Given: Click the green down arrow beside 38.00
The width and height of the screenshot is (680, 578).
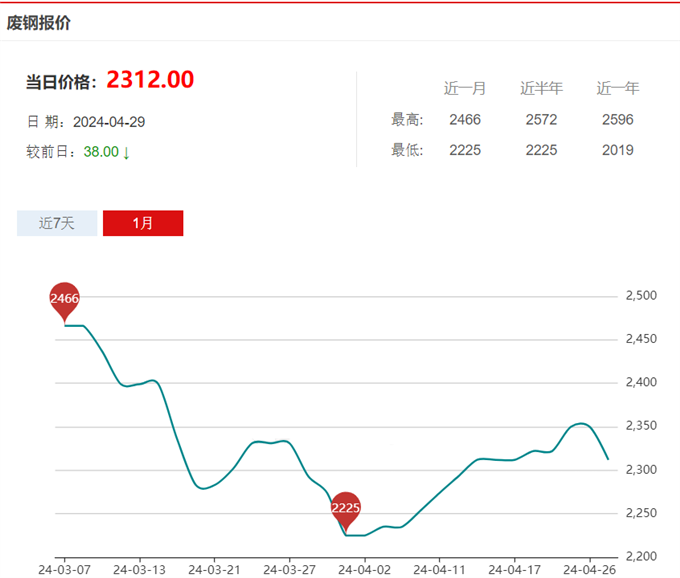Looking at the screenshot, I should click(x=127, y=153).
